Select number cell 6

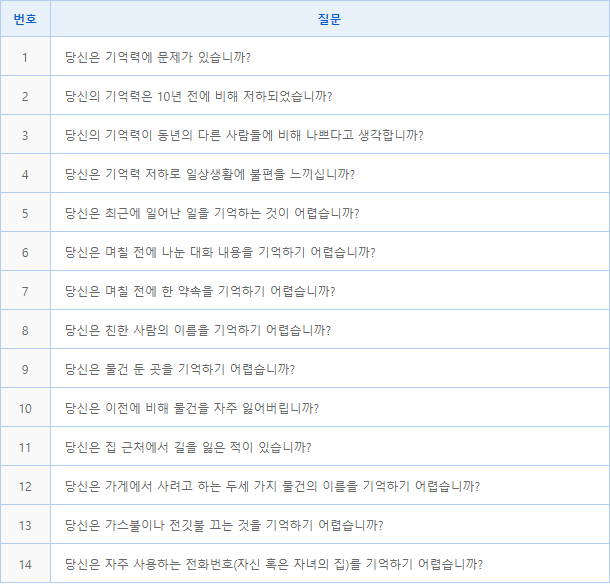point(25,252)
